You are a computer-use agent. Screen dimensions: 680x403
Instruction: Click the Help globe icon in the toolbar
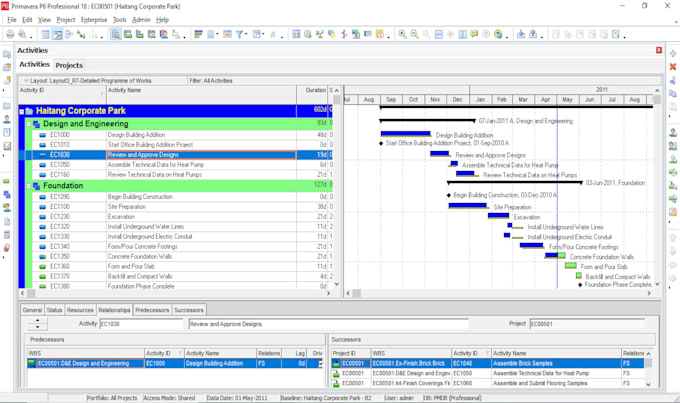pyautogui.click(x=498, y=34)
